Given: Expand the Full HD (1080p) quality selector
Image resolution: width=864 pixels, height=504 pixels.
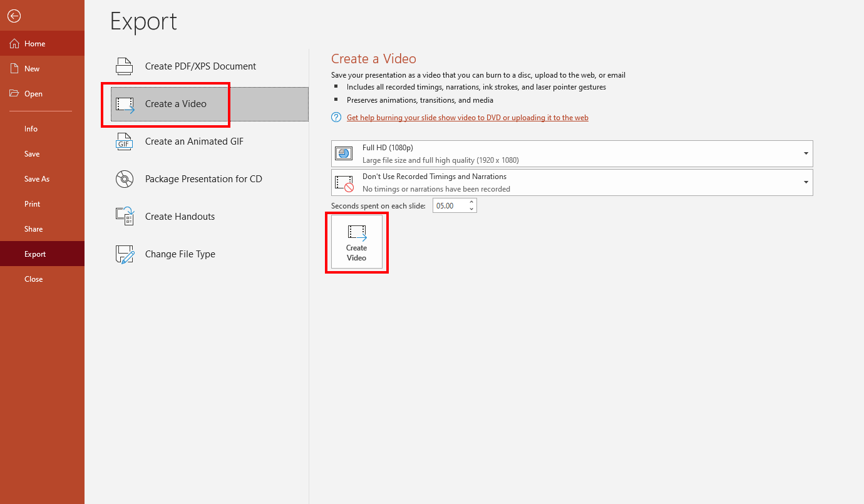Looking at the screenshot, I should [x=806, y=153].
